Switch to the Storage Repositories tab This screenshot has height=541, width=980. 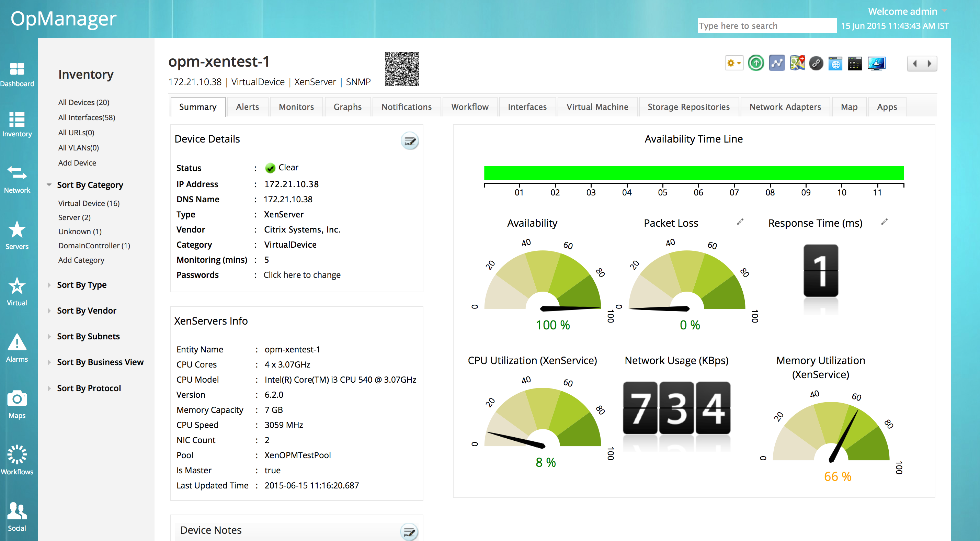[688, 107]
